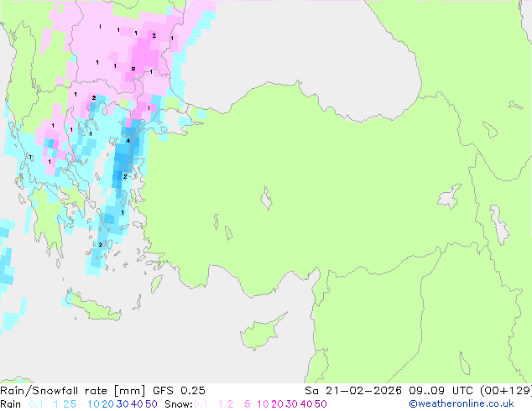Click the "(00+129)" forecast offset text
The width and height of the screenshot is (532, 411).
(506, 391)
